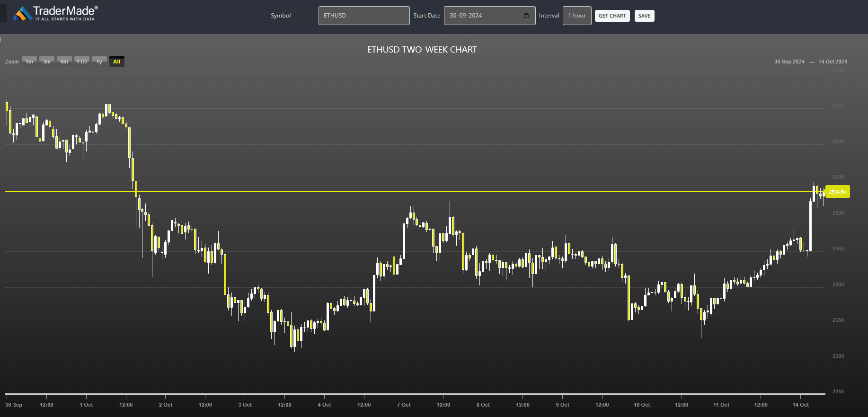Click the Zoom label text
The image size is (868, 417).
12,62
